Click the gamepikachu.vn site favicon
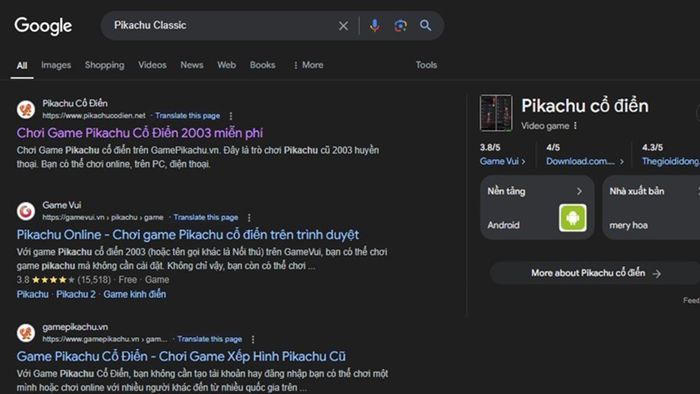700x394 pixels. pyautogui.click(x=26, y=333)
